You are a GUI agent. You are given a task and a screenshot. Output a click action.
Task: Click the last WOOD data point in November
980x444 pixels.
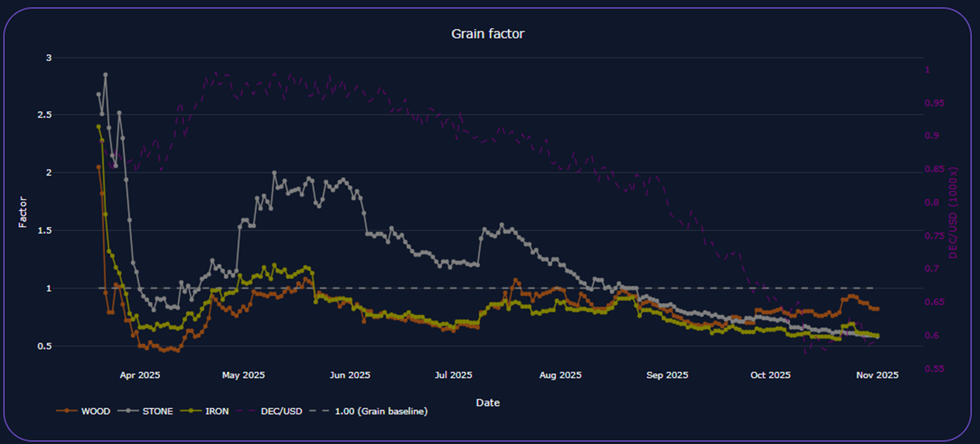tap(877, 308)
